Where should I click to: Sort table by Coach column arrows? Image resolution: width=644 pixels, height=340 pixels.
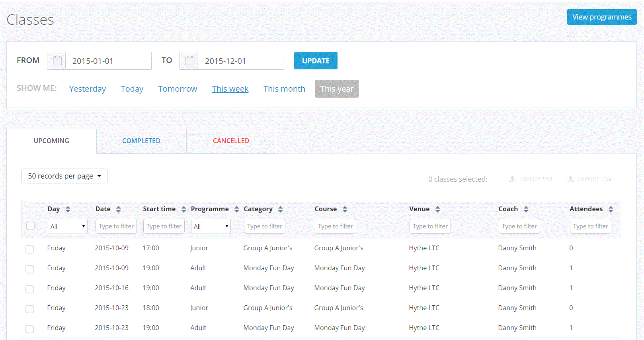tap(526, 209)
